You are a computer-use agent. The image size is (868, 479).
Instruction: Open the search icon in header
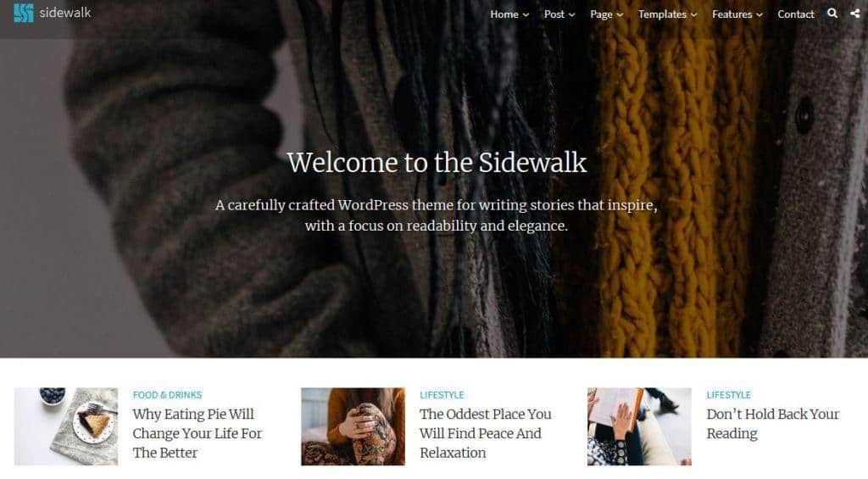click(x=832, y=14)
